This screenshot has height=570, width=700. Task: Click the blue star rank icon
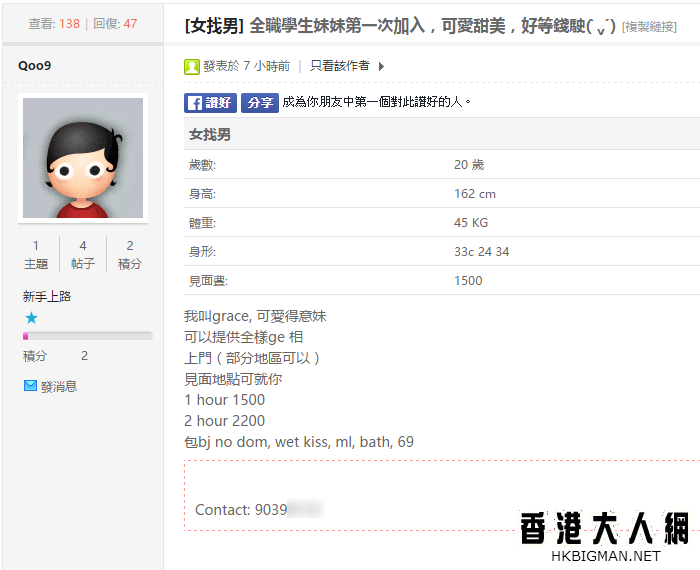(31, 318)
